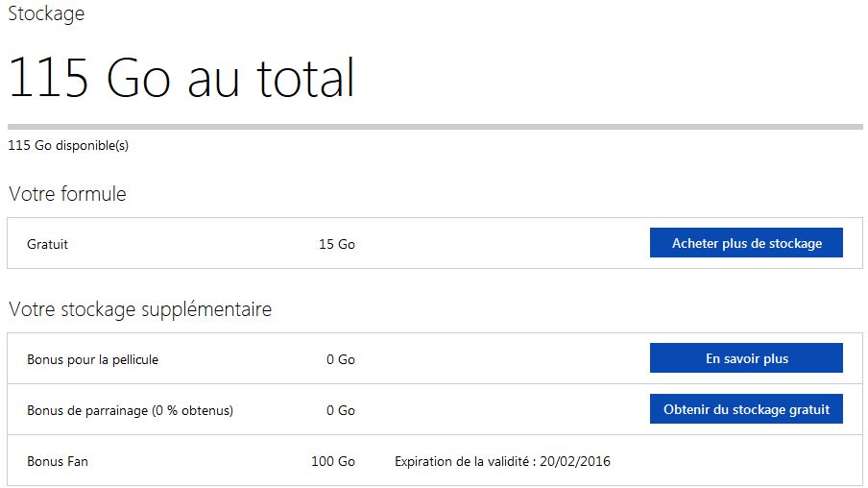The width and height of the screenshot is (868, 488).
Task: Click the 100 Go Bonus Fan value
Action: coord(333,461)
